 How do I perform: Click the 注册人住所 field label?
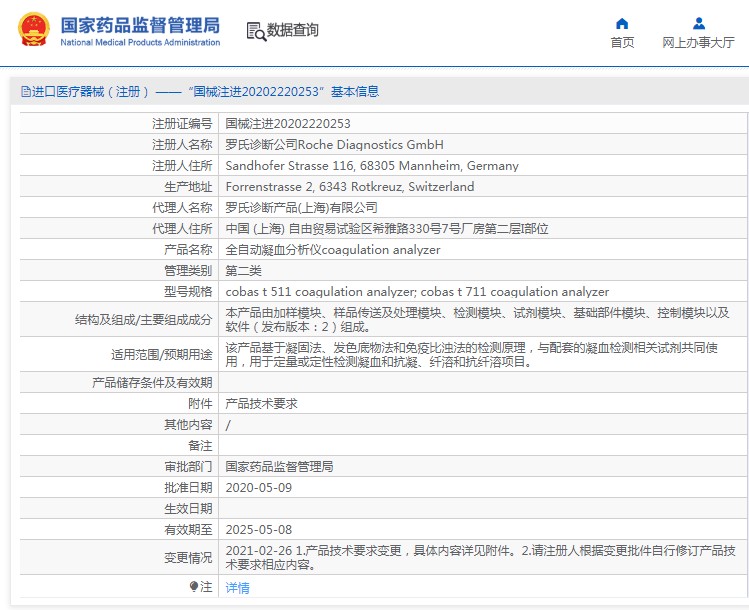pyautogui.click(x=182, y=166)
